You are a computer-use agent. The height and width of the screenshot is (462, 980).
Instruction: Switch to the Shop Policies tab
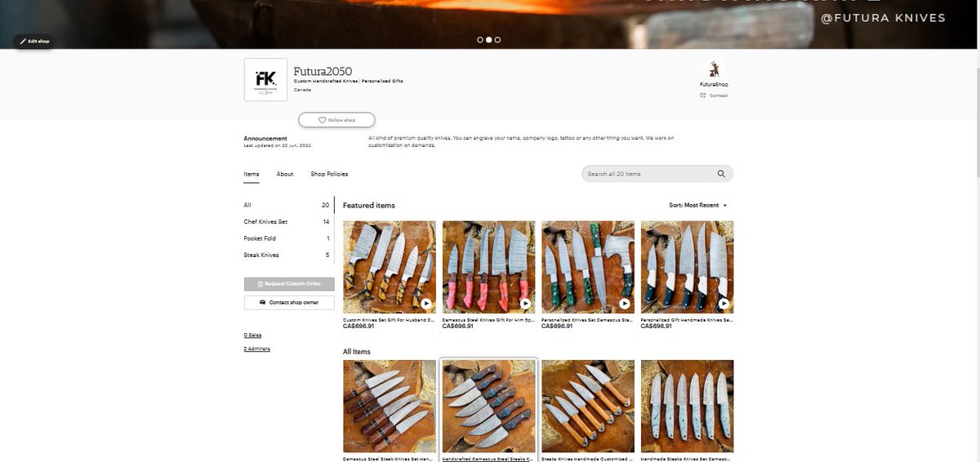[x=329, y=174]
